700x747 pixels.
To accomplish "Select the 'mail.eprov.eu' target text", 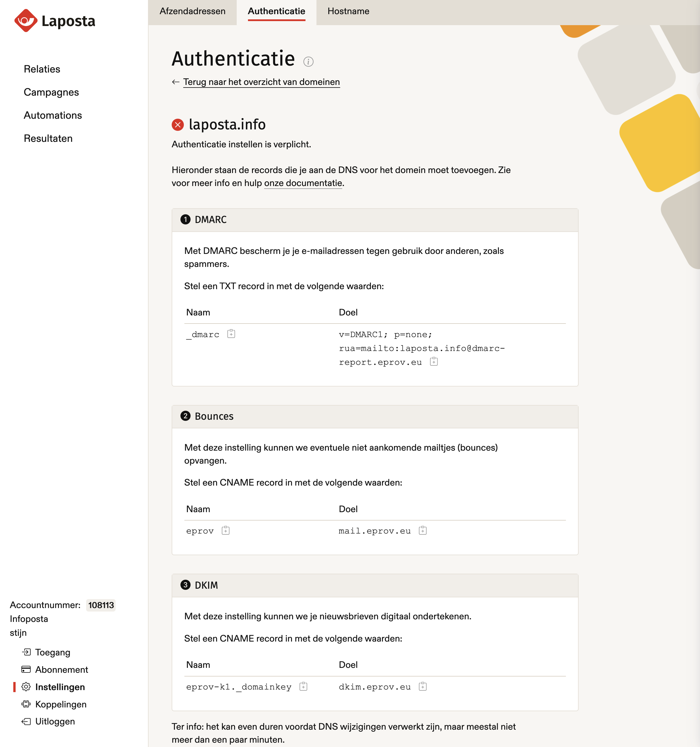I will (375, 531).
